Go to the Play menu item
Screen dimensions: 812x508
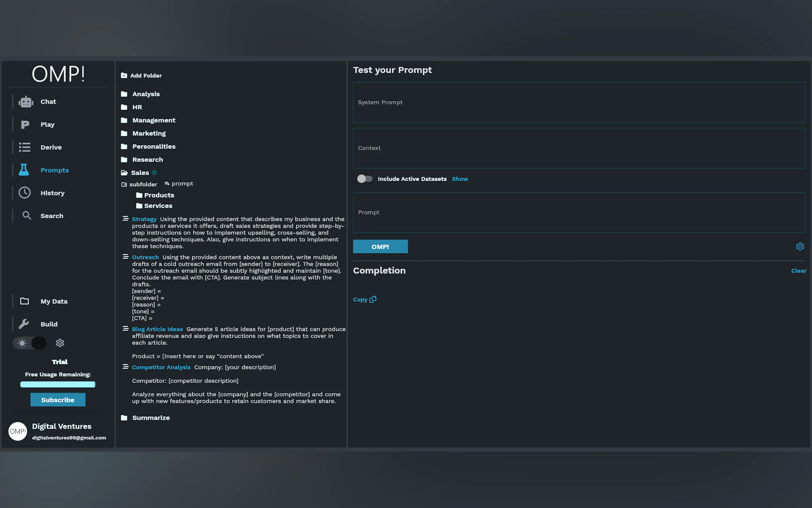coord(47,124)
